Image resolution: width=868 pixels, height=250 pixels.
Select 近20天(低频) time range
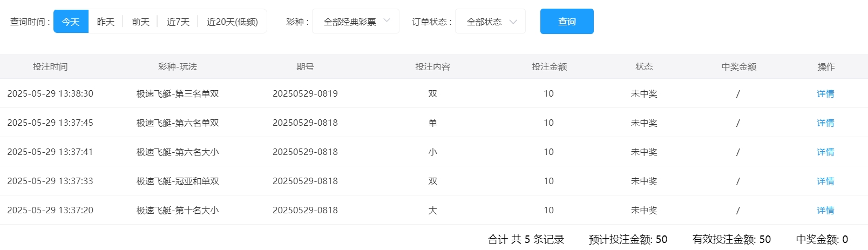click(x=232, y=22)
